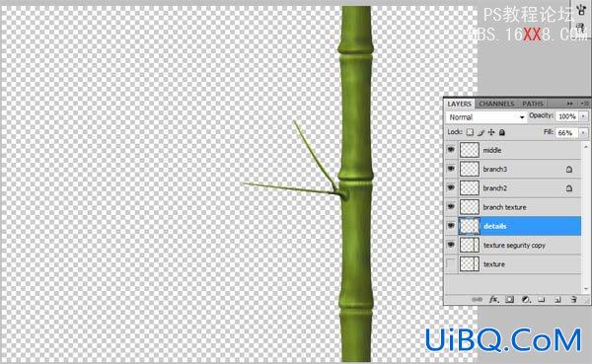The image size is (592, 364).
Task: Click the branch texture layer thumbnail
Action: click(470, 207)
